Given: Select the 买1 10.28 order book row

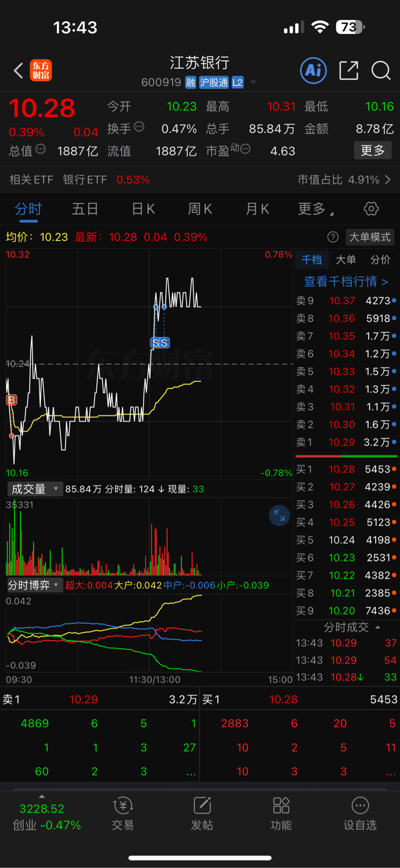Looking at the screenshot, I should coord(346,469).
